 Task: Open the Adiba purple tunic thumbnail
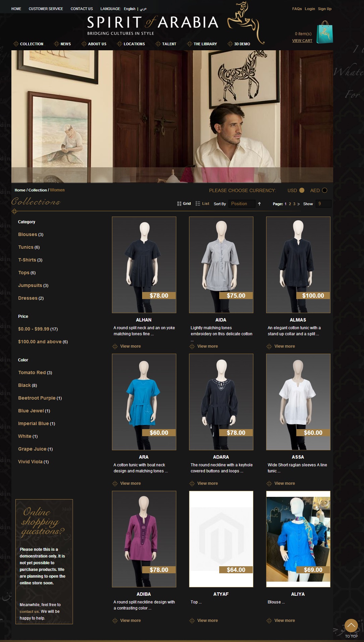[144, 539]
